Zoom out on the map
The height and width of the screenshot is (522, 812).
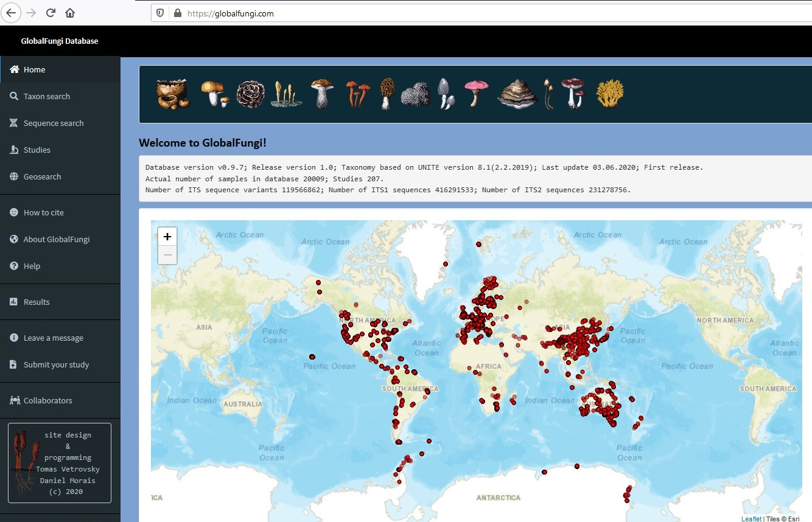click(167, 255)
